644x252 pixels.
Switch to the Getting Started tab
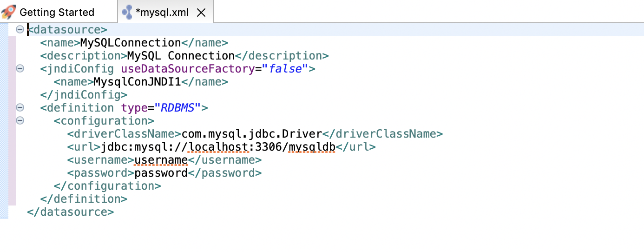point(57,12)
